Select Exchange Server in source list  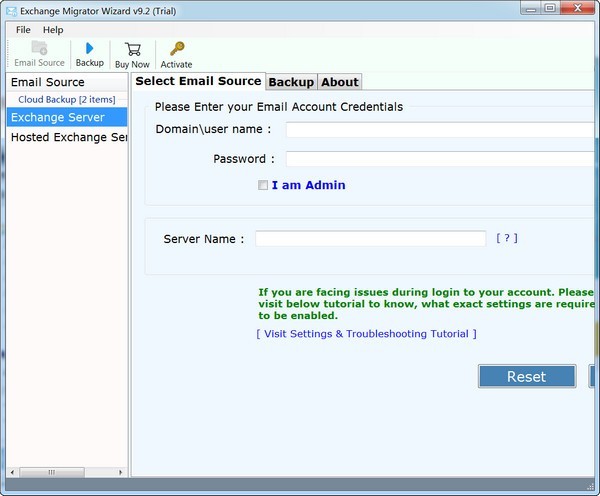coord(58,118)
